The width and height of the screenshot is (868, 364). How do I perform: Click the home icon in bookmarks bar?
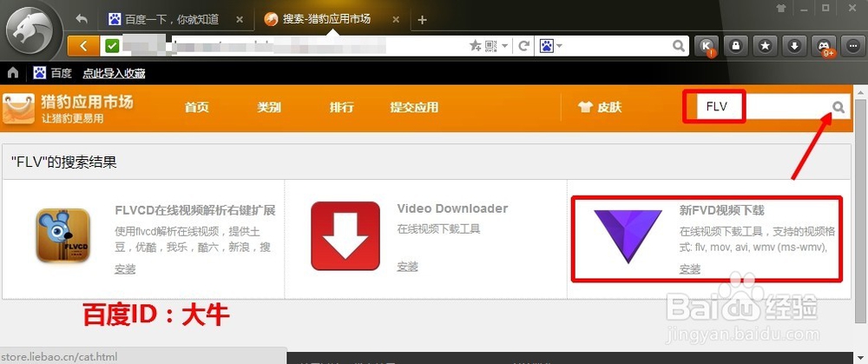[12, 73]
